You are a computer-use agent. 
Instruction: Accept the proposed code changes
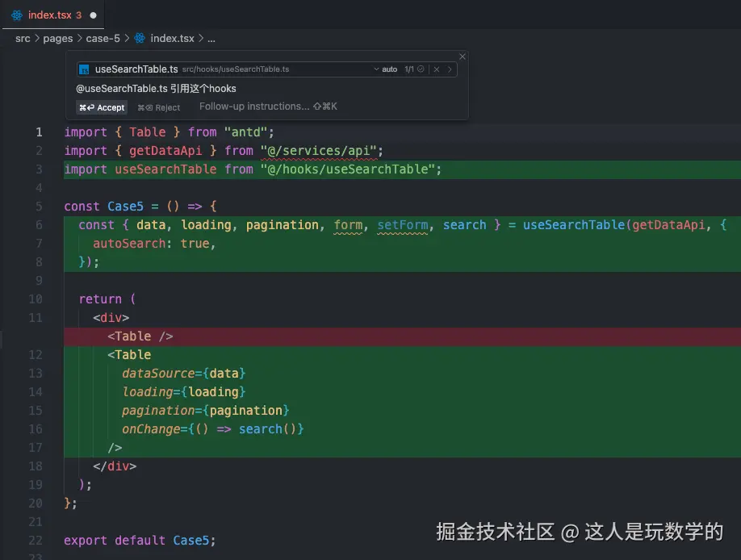point(102,108)
